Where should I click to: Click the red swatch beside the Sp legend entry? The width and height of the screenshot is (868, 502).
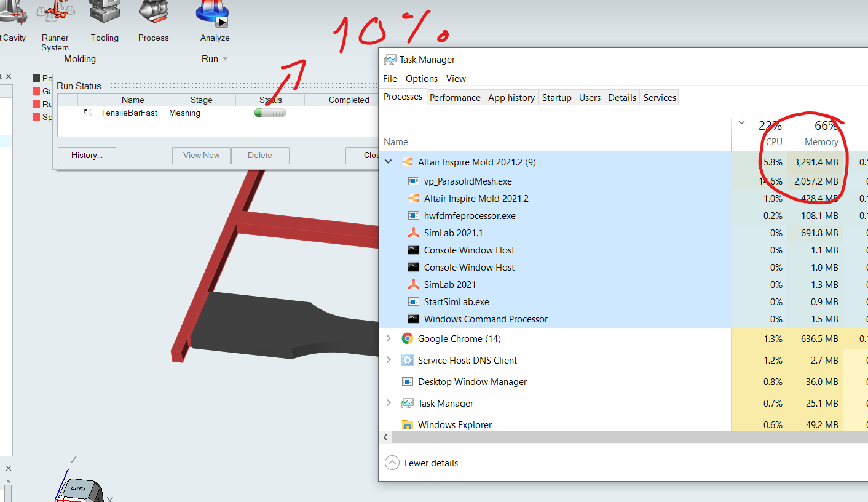click(x=36, y=117)
